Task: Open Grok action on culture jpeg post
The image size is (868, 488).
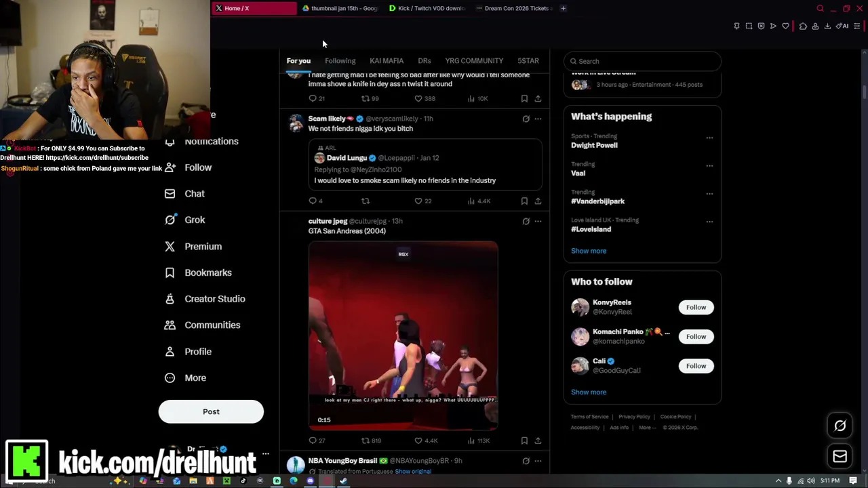Action: click(526, 221)
